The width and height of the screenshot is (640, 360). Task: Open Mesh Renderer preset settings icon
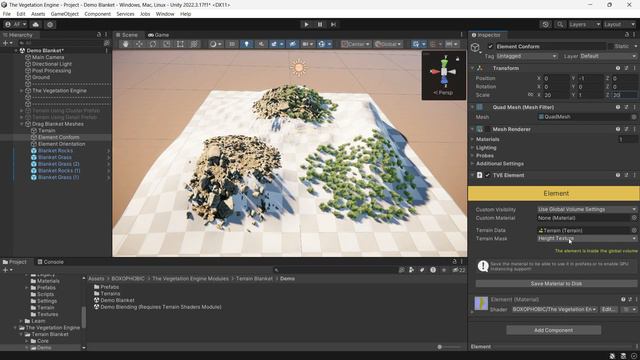627,129
